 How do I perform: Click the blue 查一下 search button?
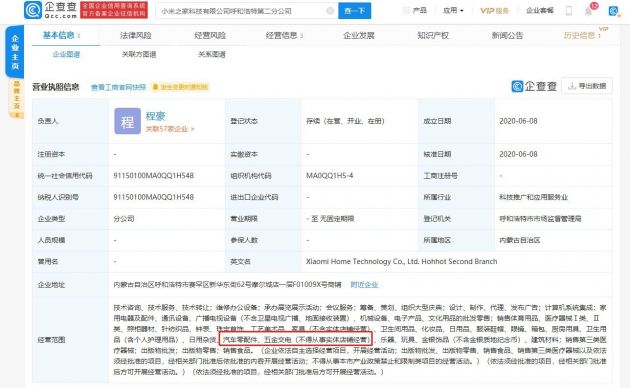(x=354, y=11)
